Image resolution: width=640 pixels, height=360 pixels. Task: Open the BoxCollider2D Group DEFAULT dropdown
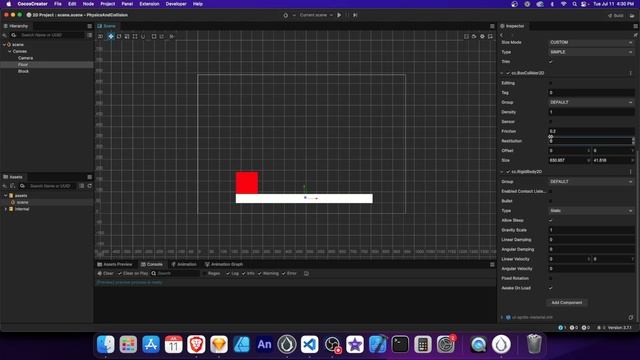coord(591,102)
